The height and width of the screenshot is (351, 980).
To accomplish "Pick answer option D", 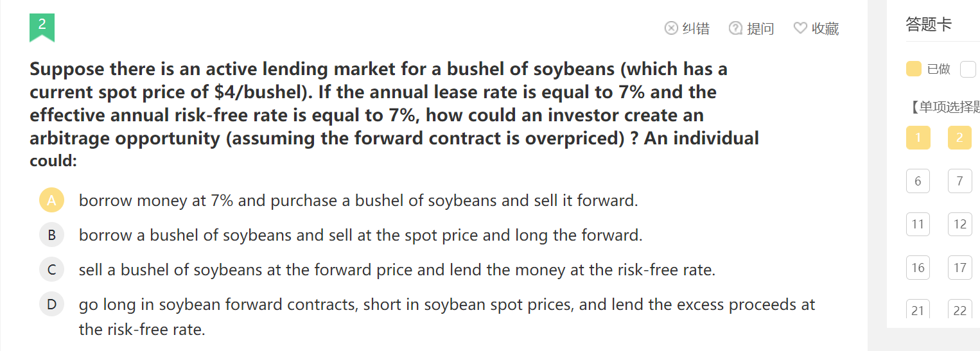I will (x=51, y=304).
